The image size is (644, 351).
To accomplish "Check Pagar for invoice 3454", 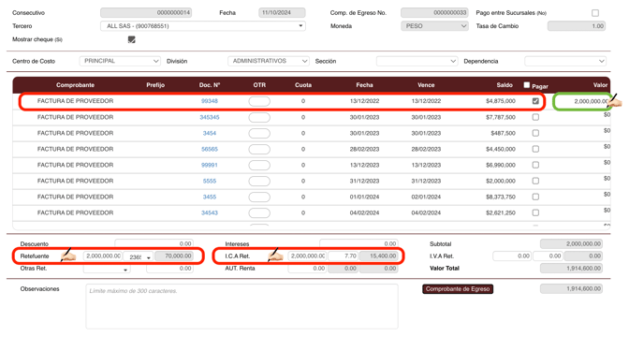I will click(535, 133).
